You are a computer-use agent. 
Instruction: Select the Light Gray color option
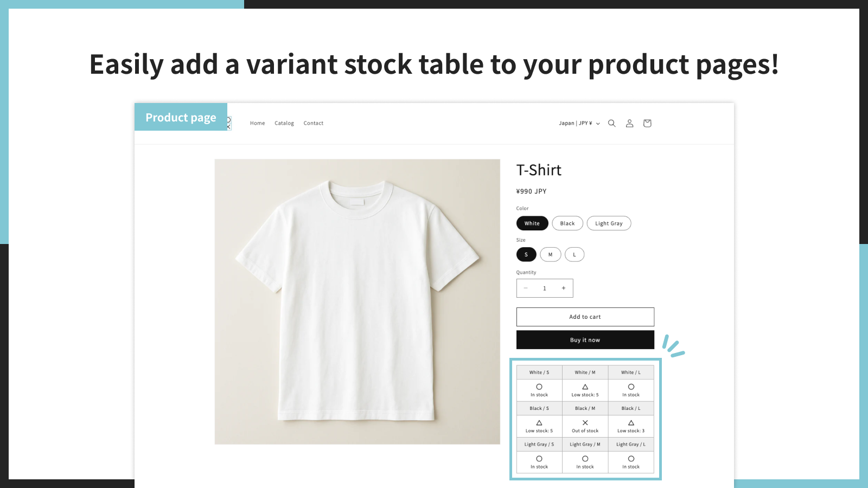[x=609, y=223]
